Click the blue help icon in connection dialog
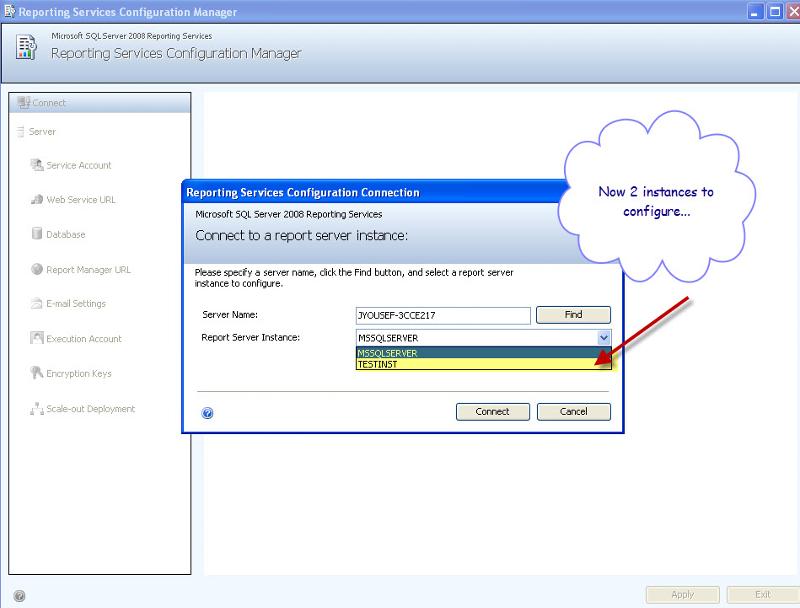Viewport: 800px width, 608px height. [x=207, y=413]
